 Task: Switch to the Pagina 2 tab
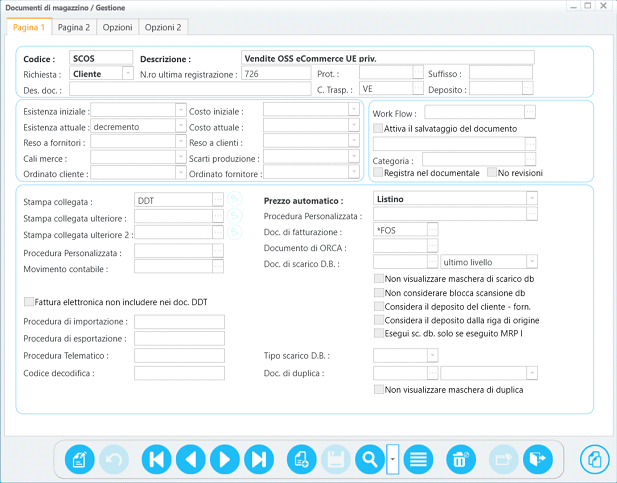tap(74, 27)
